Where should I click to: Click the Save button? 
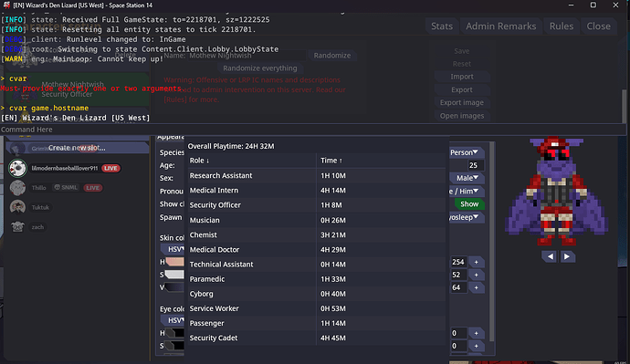462,51
